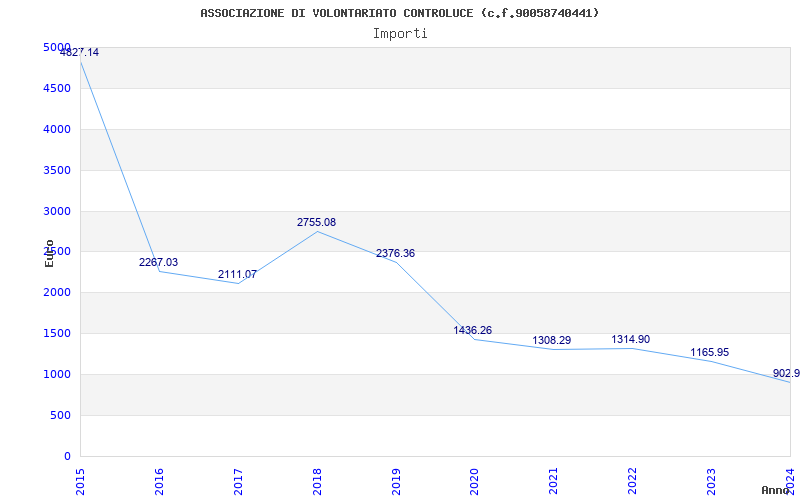Select the 2376.36 data label
Screen dimensions: 800x500
[x=395, y=254]
